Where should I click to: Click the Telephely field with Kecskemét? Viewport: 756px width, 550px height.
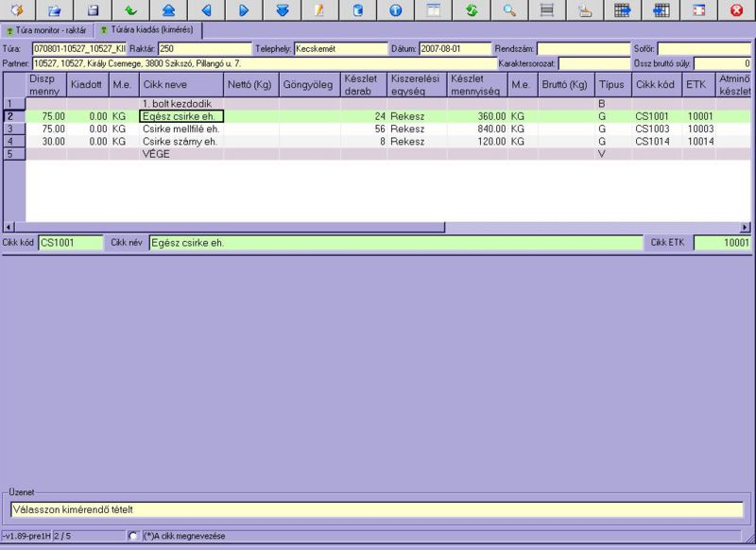click(341, 49)
